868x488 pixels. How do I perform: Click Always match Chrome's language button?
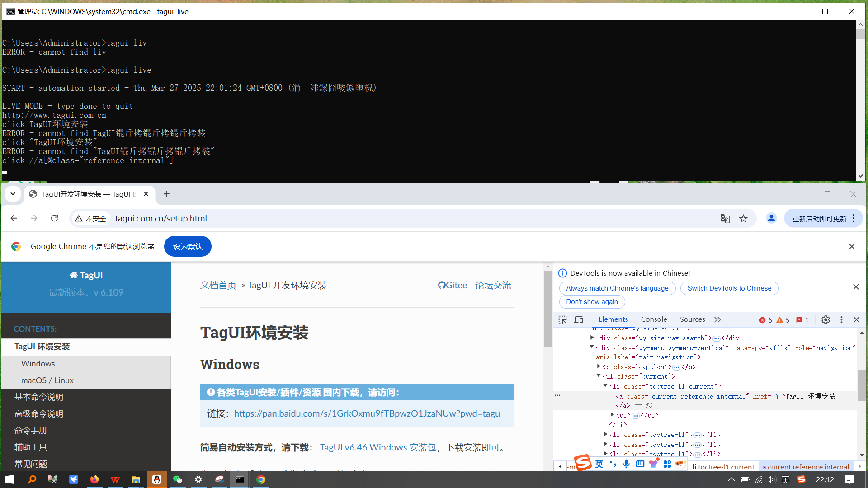[x=617, y=288]
